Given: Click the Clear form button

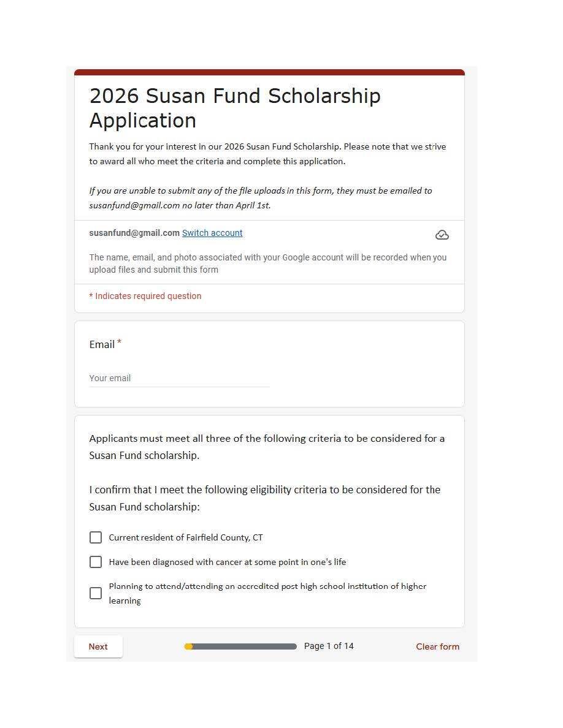Looking at the screenshot, I should point(437,646).
